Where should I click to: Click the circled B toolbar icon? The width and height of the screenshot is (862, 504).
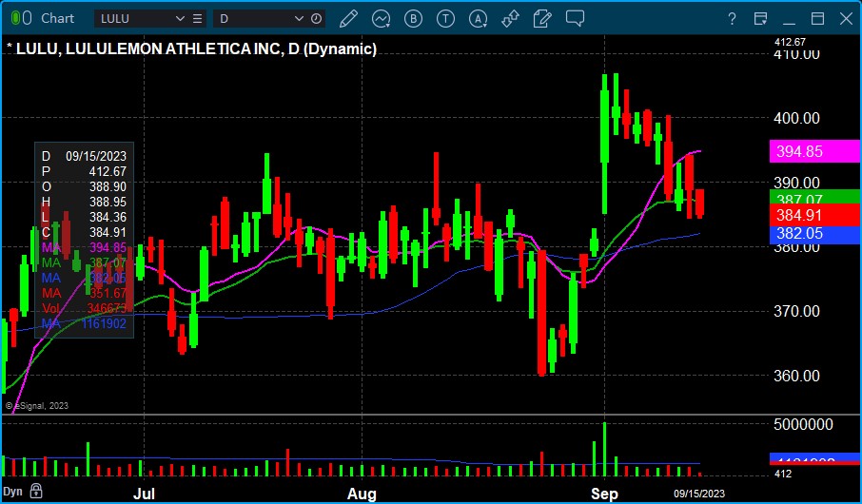tap(413, 18)
